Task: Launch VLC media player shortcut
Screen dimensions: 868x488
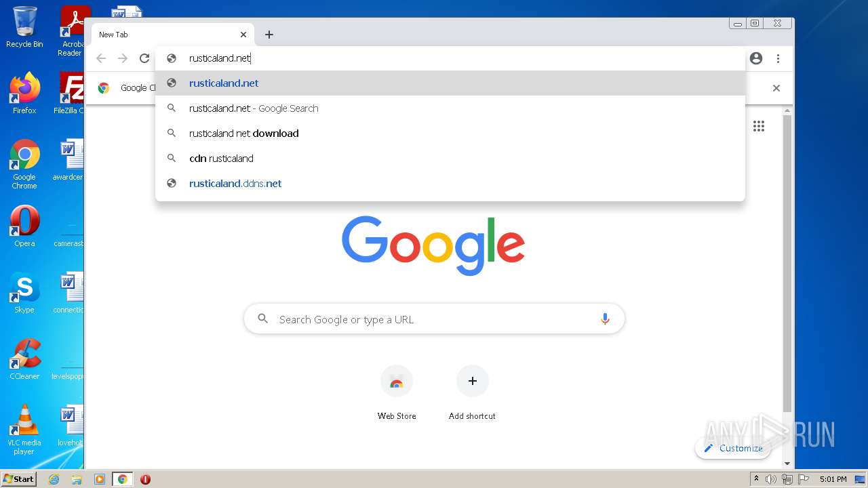Action: point(24,430)
